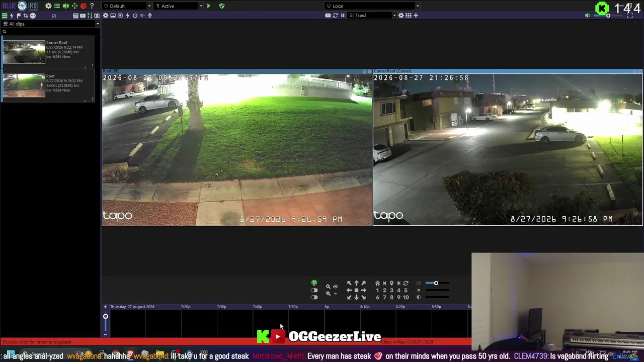Toggle mute speaker icon in camera toolbar
The width and height of the screenshot is (644, 362).
coord(142,16)
